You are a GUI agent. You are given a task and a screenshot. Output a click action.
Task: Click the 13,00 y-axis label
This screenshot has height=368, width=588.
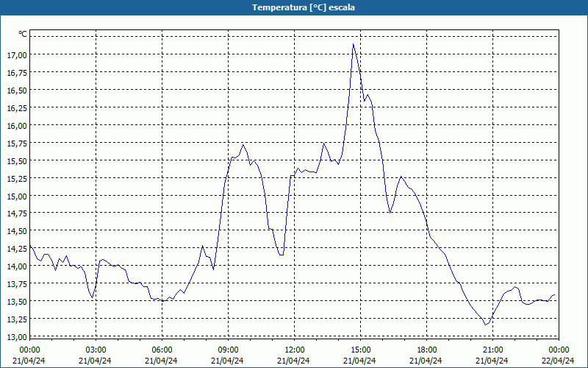point(17,337)
